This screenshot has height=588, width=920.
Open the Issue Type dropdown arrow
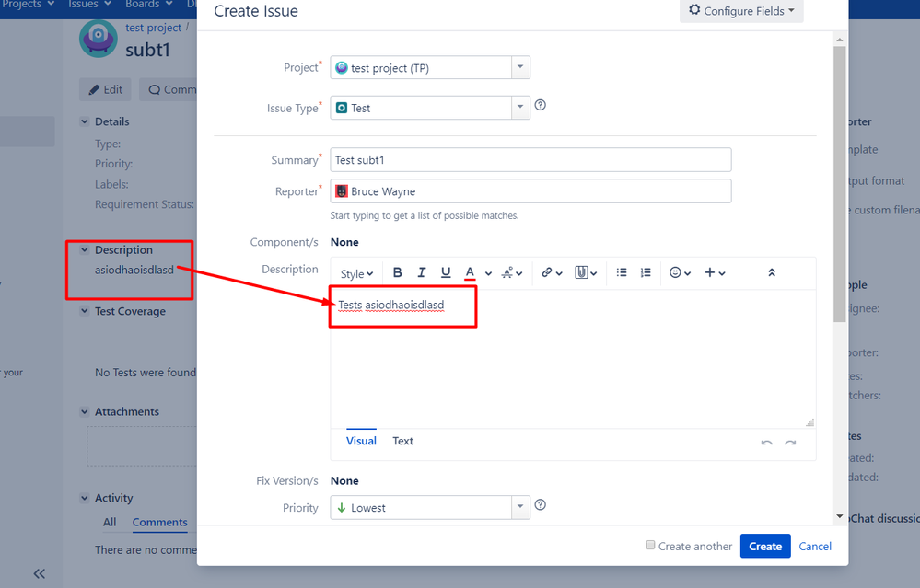tap(520, 108)
